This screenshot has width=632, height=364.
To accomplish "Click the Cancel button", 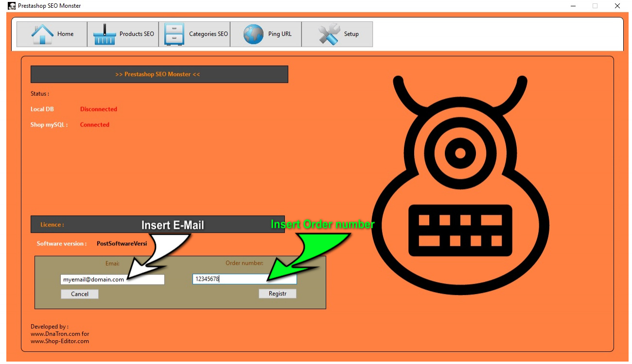I will point(80,294).
